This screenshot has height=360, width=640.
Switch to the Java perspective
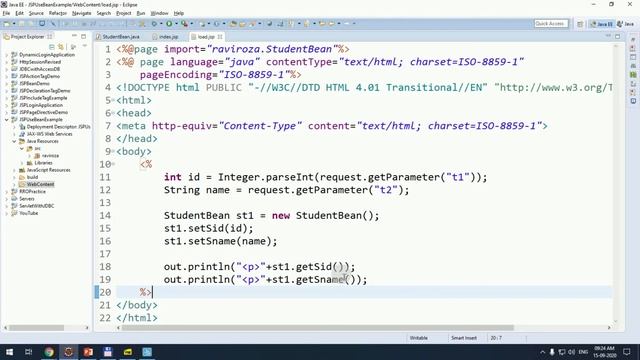coord(626,24)
